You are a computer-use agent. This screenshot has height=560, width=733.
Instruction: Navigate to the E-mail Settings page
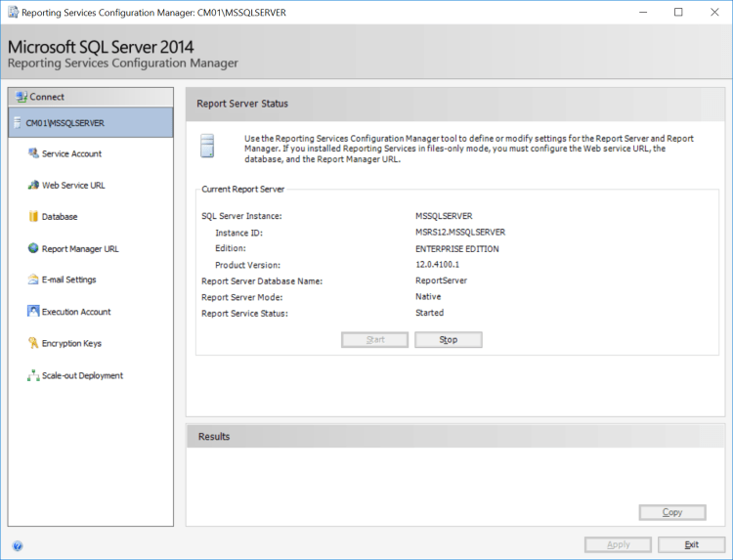[x=68, y=280]
